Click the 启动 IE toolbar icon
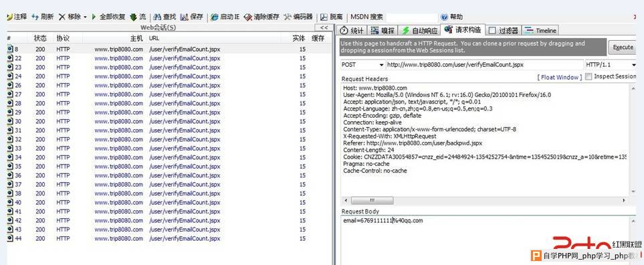 tap(215, 17)
